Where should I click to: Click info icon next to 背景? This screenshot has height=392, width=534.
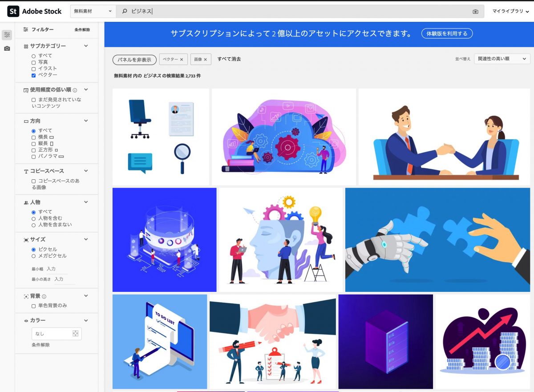pos(44,296)
